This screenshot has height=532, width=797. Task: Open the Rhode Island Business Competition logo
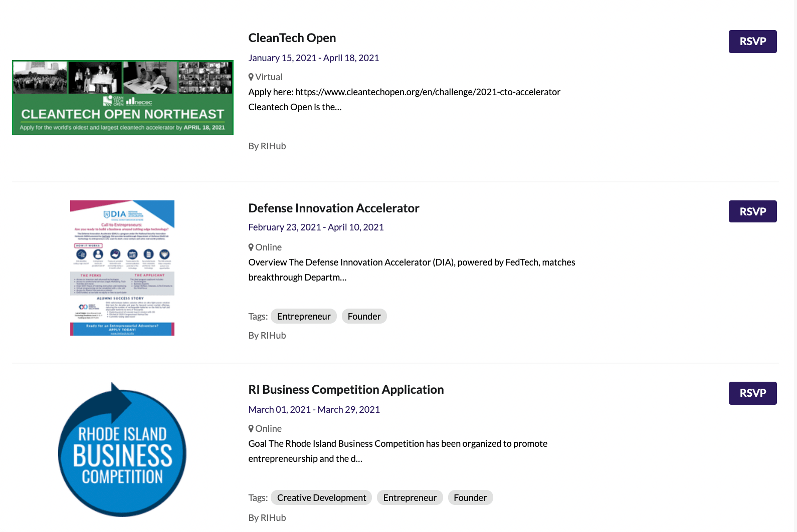point(122,449)
